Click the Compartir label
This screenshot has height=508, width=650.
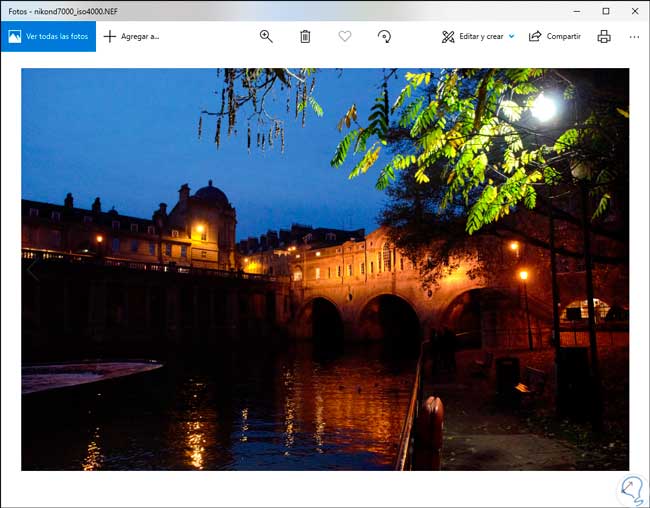[564, 36]
